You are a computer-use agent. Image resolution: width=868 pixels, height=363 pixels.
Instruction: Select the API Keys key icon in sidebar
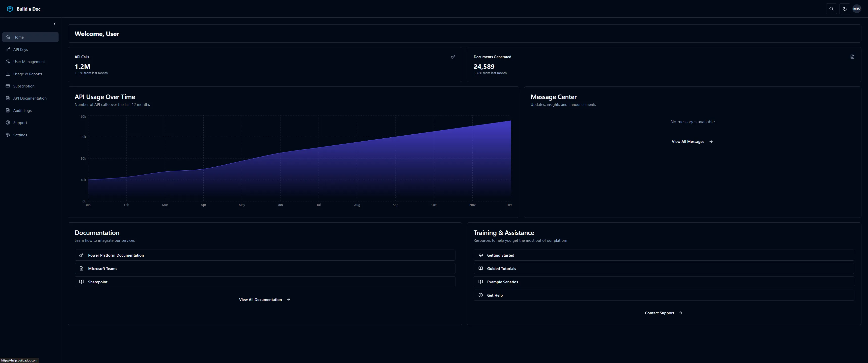8,49
